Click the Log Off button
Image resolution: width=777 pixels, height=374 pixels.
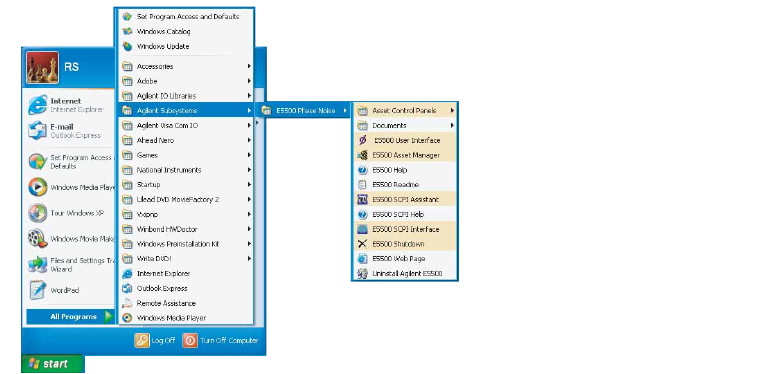tap(155, 340)
